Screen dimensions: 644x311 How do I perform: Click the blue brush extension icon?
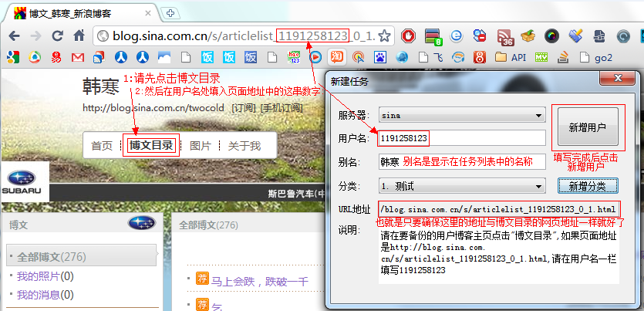coord(576,36)
